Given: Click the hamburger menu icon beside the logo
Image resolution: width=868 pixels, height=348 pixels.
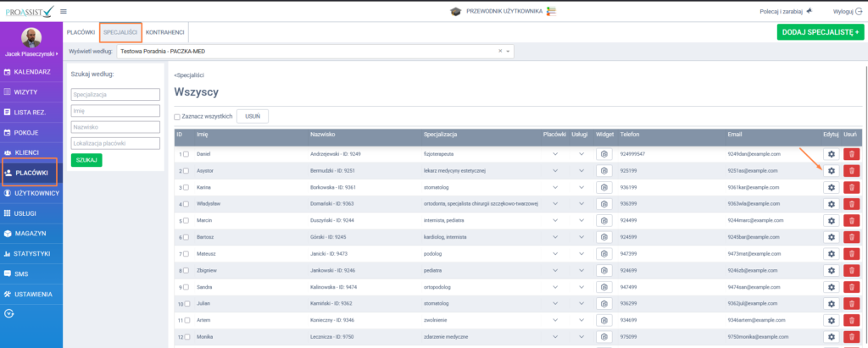Looking at the screenshot, I should (64, 11).
